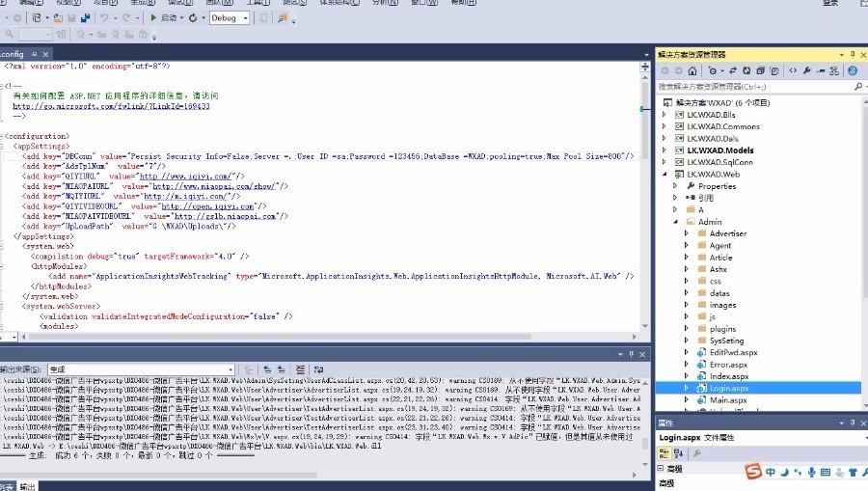
Task: Open the go.microsoft.com fwlink URL
Action: [x=111, y=106]
